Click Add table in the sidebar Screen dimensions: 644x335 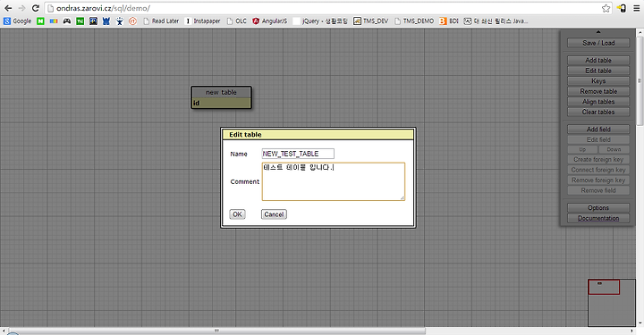[598, 60]
